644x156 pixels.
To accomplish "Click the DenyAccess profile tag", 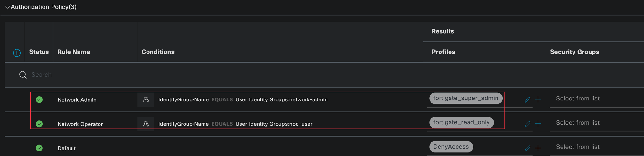I will click(x=451, y=147).
